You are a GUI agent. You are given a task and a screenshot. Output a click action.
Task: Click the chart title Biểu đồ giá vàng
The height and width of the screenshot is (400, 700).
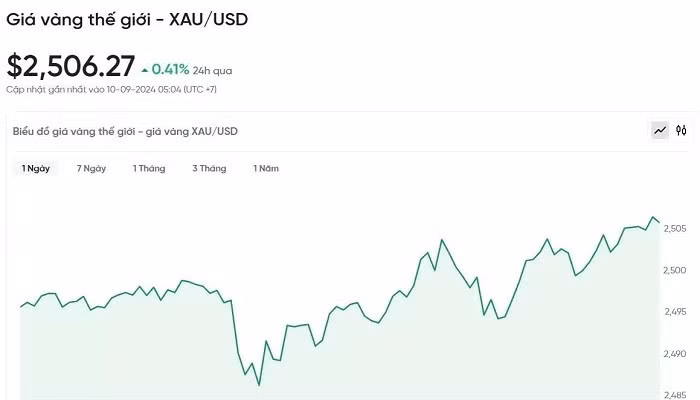pos(125,131)
